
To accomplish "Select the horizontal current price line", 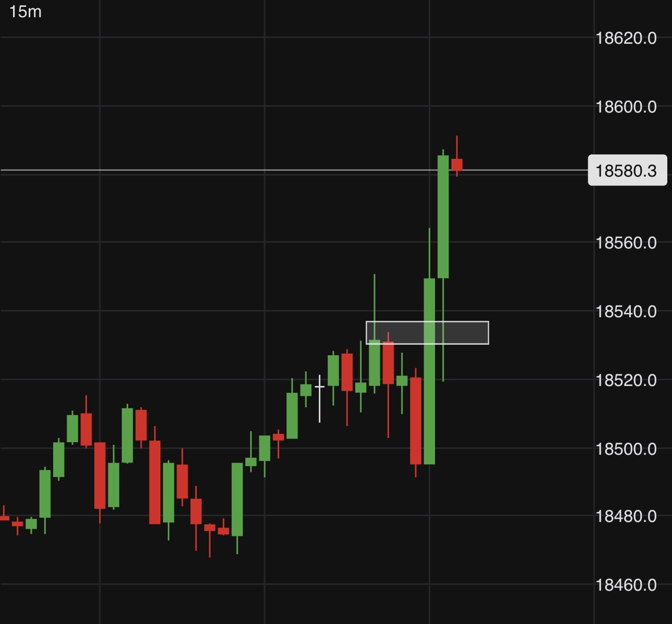I will coord(208,170).
